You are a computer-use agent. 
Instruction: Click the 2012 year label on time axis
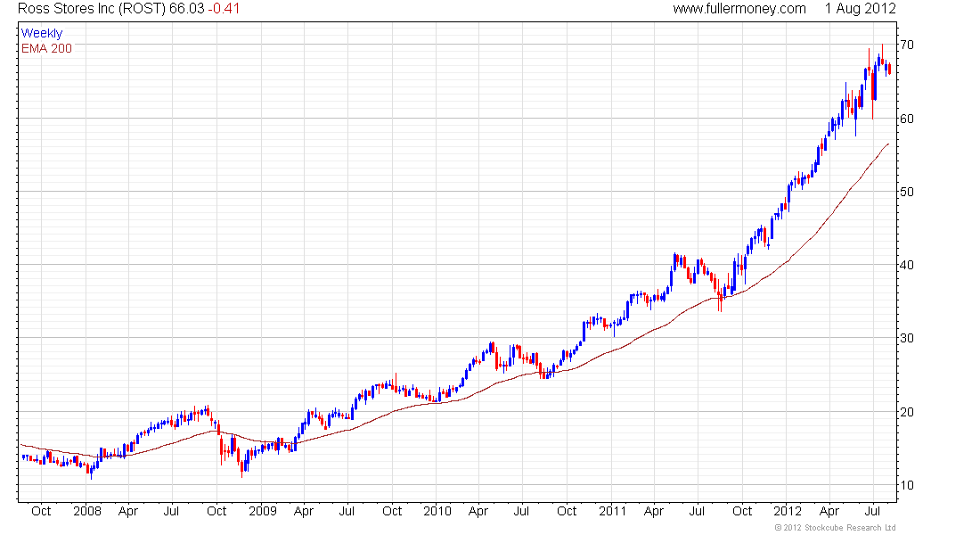point(787,511)
